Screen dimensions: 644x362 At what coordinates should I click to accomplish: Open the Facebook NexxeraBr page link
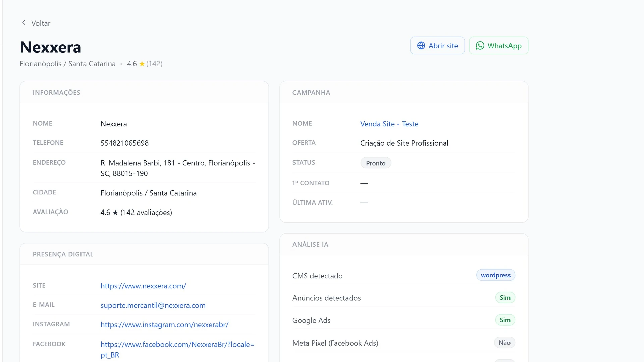[x=177, y=350]
